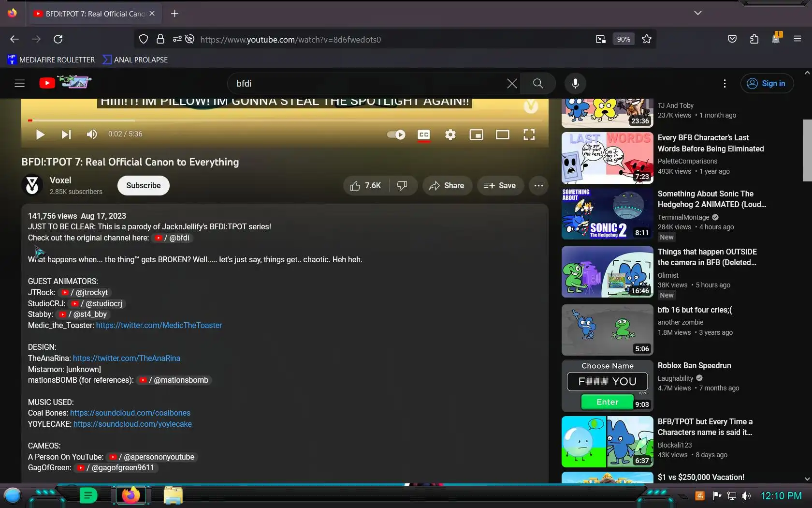Open green notes app in taskbar

(x=88, y=495)
